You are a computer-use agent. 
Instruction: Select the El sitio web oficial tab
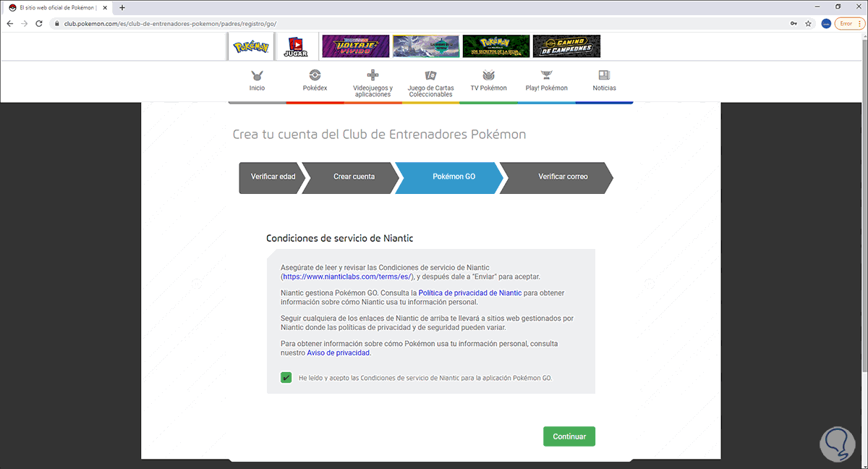(x=58, y=7)
